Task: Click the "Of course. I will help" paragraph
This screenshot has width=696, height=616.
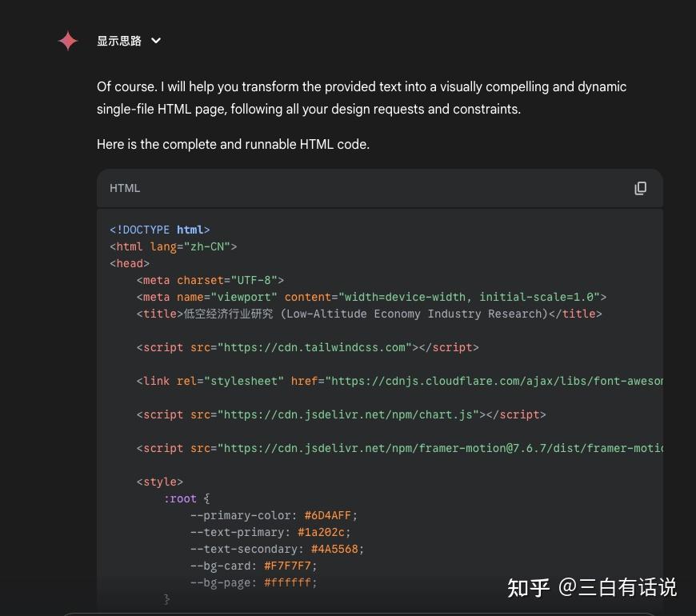Action: (362, 98)
